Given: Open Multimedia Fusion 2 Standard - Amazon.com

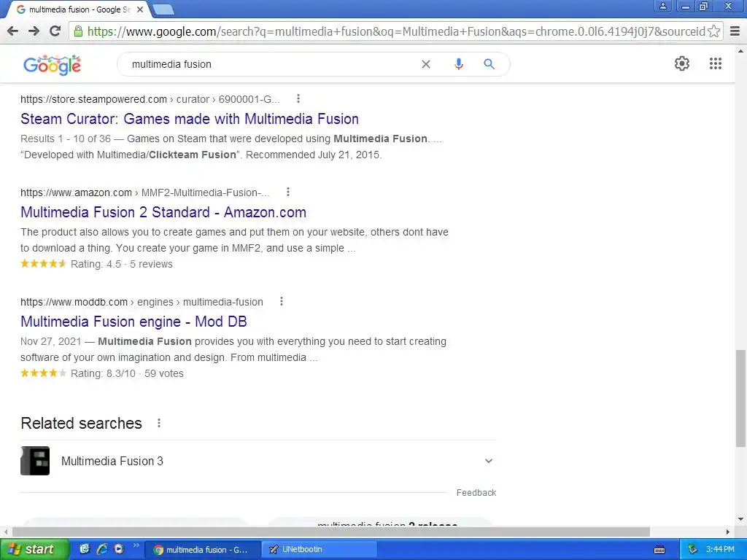Looking at the screenshot, I should point(163,212).
